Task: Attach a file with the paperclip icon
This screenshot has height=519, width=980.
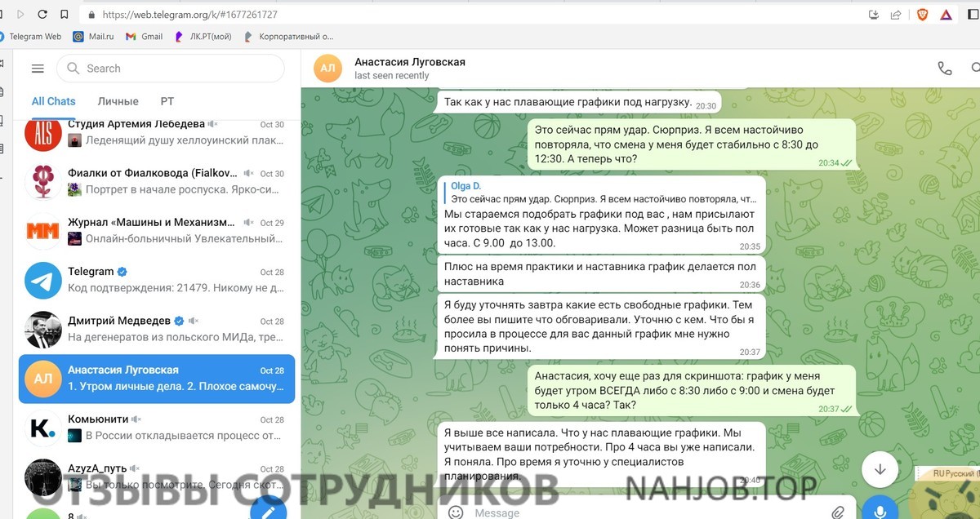Action: click(x=839, y=512)
